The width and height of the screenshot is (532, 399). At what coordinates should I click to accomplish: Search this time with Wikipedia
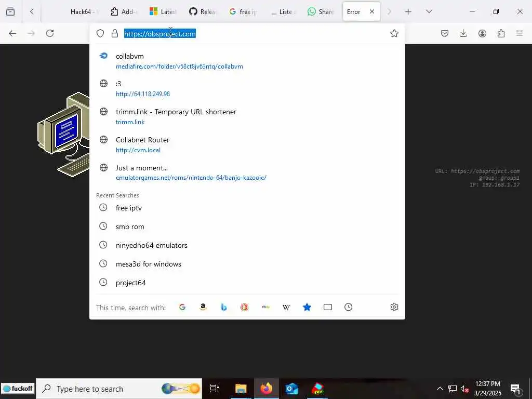(286, 307)
